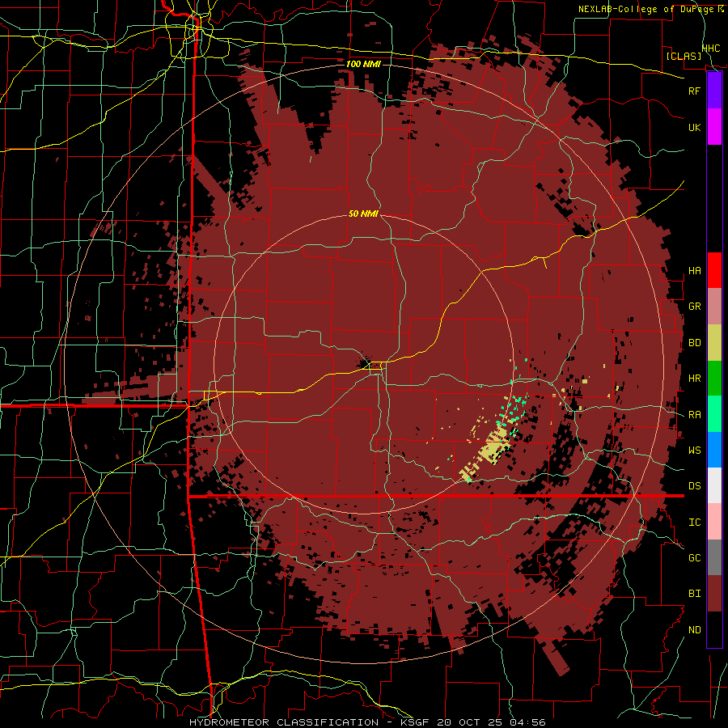
Task: Click the white DS legend swatch
Action: point(714,485)
